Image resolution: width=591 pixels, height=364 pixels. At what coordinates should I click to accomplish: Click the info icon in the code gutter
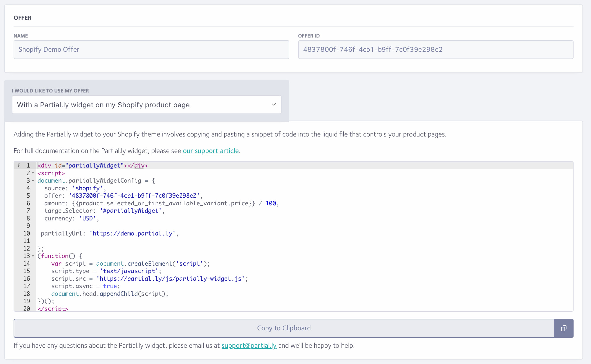19,165
